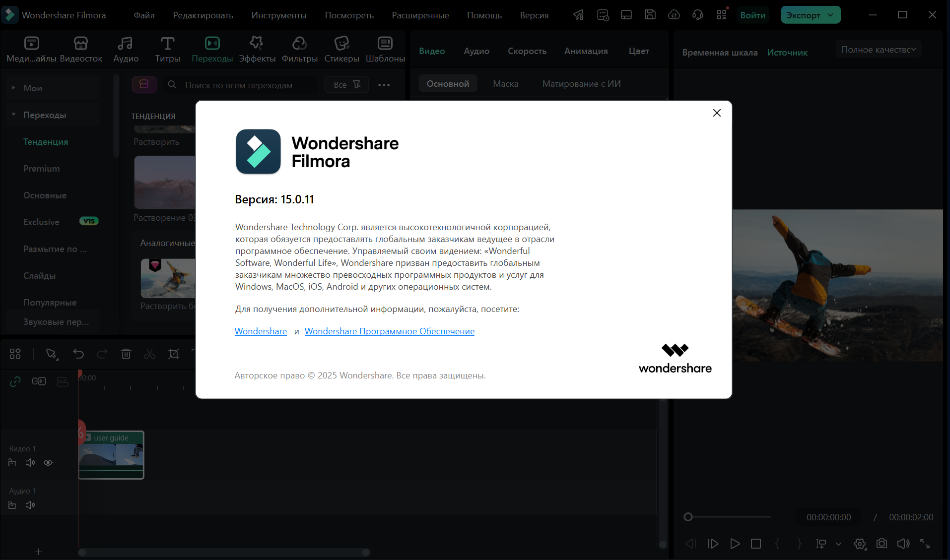950x560 pixels.
Task: Open more options ellipsis in transitions panel
Action: pos(384,85)
